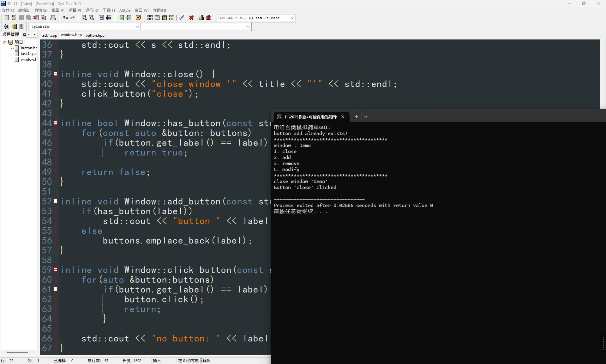The height and width of the screenshot is (364, 606).
Task: Open the 编辑[E] menu
Action: click(24, 10)
